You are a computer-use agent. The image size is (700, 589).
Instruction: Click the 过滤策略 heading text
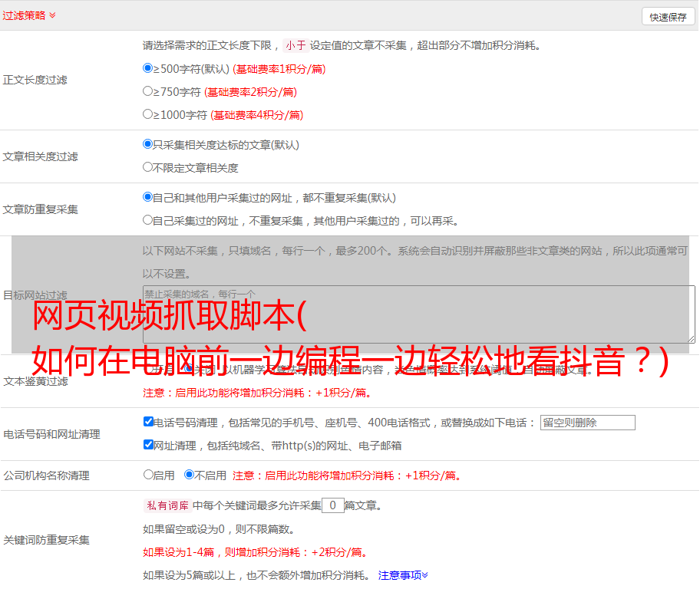coord(24,15)
